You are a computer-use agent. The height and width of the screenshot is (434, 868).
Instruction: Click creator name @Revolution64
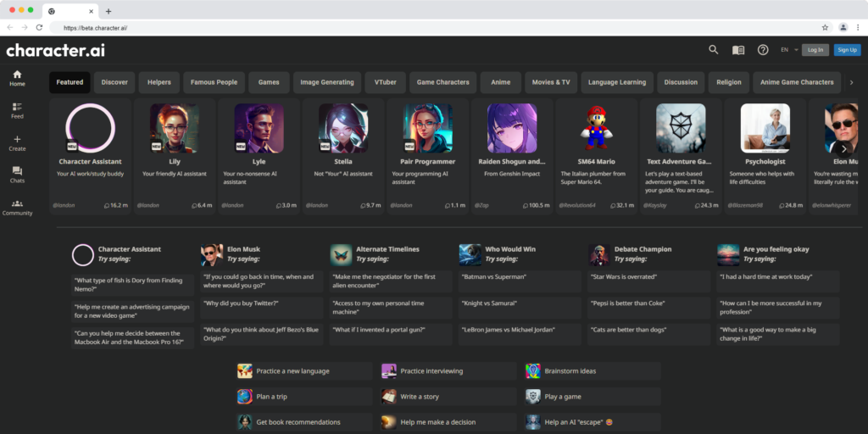coord(576,205)
